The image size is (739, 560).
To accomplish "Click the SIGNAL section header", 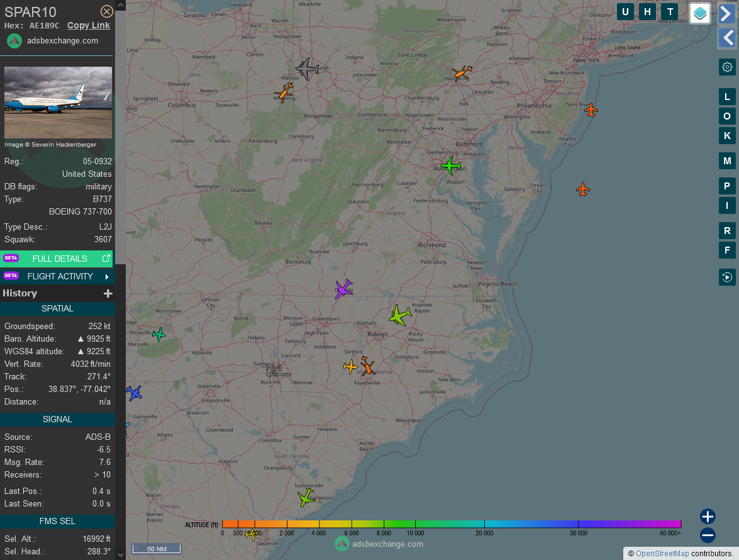I will click(57, 420).
